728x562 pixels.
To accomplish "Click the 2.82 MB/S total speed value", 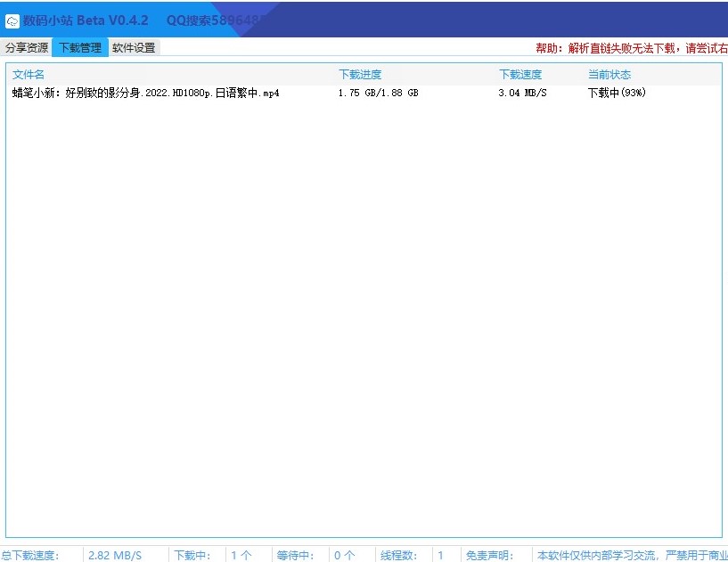I will coord(115,555).
